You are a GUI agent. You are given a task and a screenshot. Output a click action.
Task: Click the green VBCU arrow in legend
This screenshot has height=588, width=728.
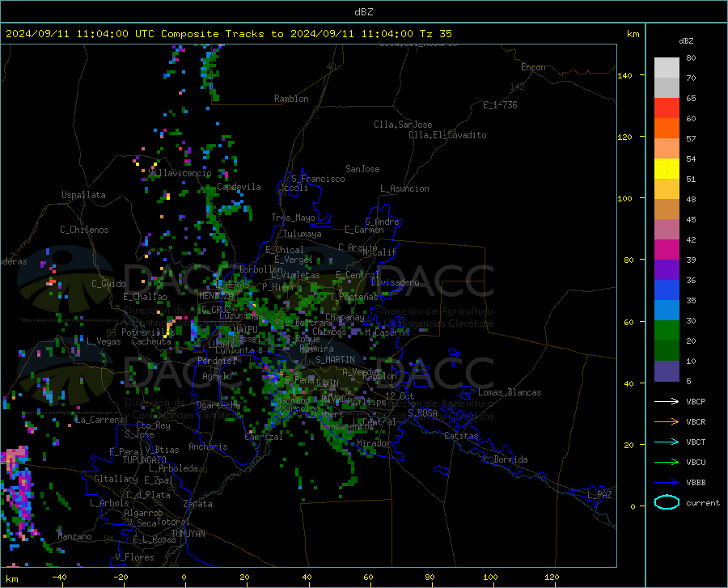667,463
